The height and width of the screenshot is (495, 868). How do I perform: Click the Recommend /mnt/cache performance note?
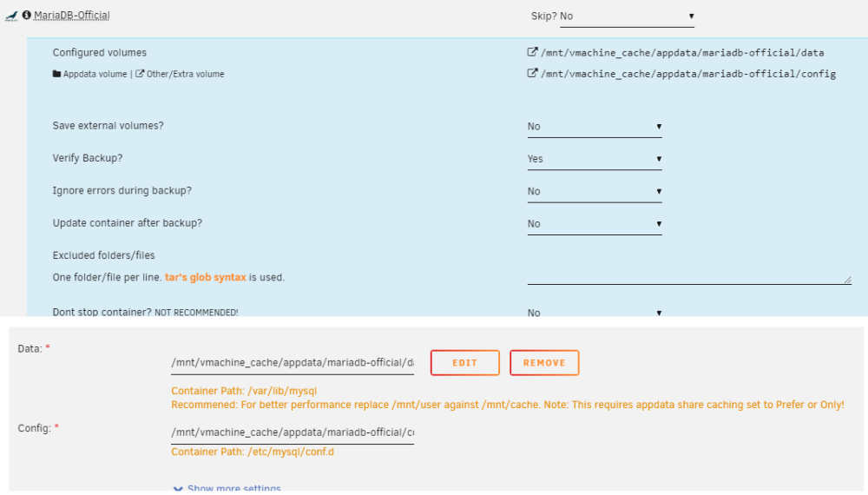pyautogui.click(x=508, y=405)
